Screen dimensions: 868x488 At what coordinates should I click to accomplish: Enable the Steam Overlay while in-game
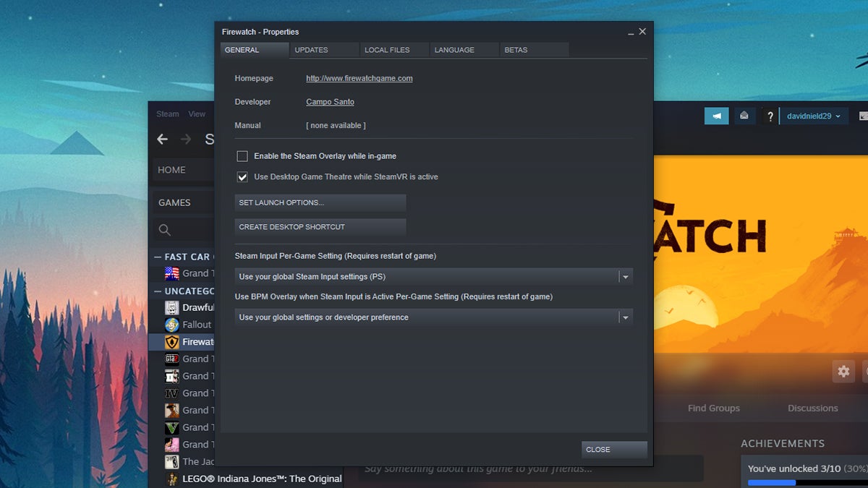(242, 156)
